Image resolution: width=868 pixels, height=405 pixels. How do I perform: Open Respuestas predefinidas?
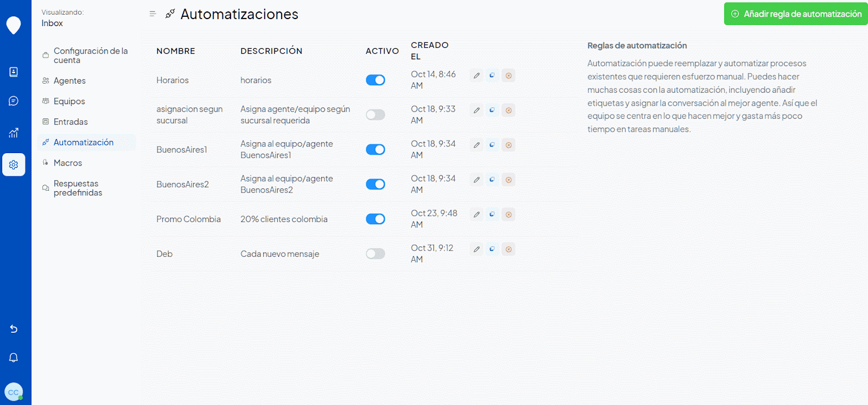[x=86, y=188]
